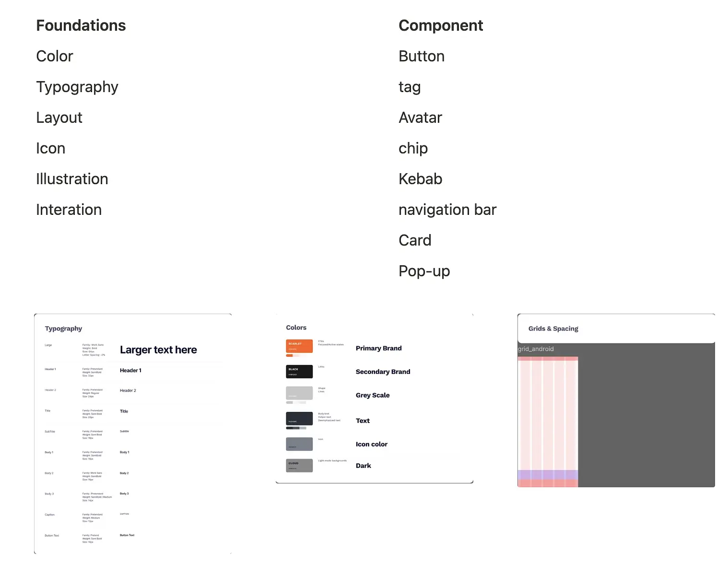Image resolution: width=728 pixels, height=564 pixels.
Task: Open the Kebab component entry
Action: tap(421, 179)
